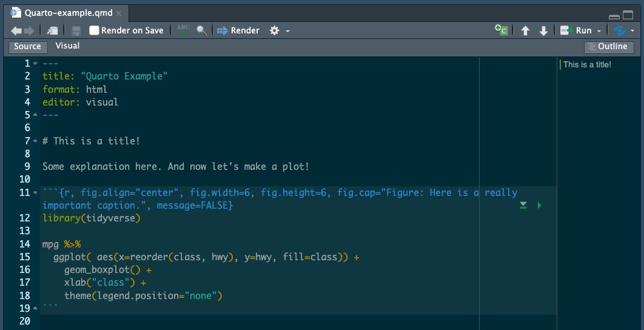Viewport: 644px width, 330px height.
Task: Click the geom_boxplot() + line
Action: point(108,270)
